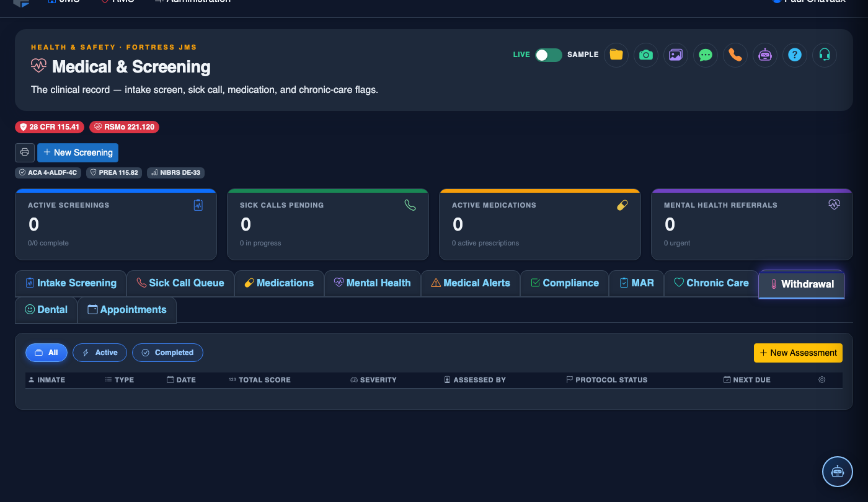The image size is (868, 502).
Task: Click the blue question mark help icon
Action: pos(795,55)
